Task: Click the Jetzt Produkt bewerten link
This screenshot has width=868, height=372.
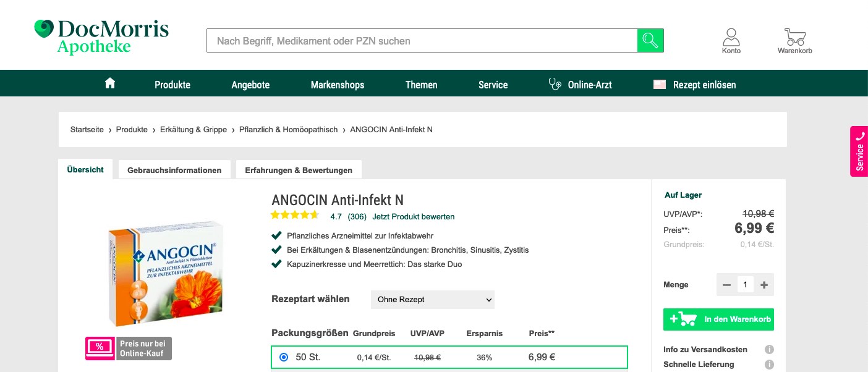Action: click(x=414, y=217)
